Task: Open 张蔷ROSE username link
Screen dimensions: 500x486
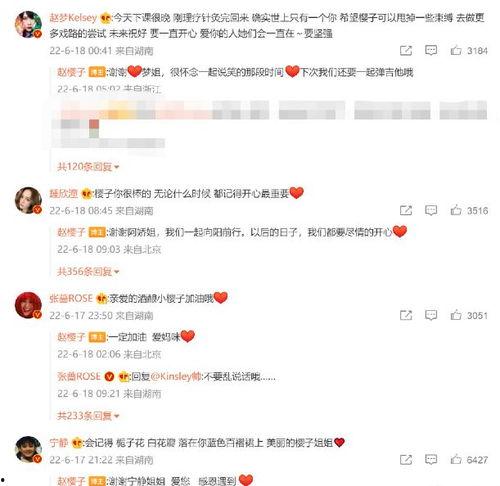Action: click(71, 298)
